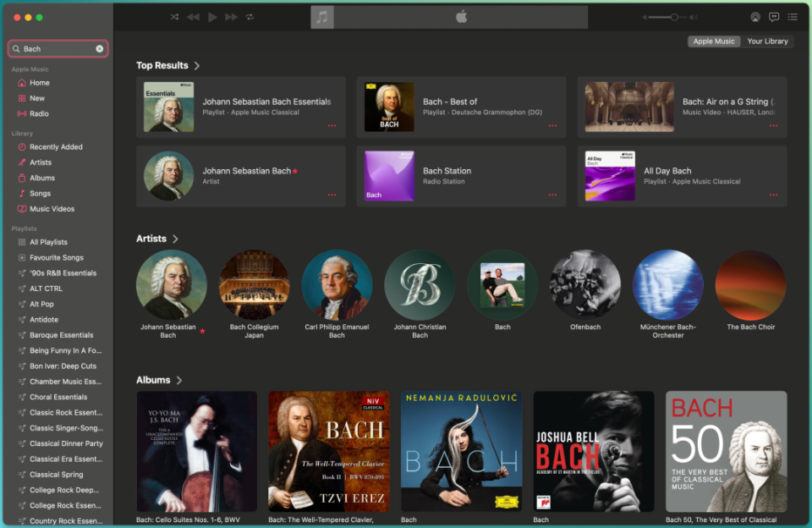This screenshot has height=528, width=812.
Task: Click the Antidote playlist icon
Action: point(22,320)
